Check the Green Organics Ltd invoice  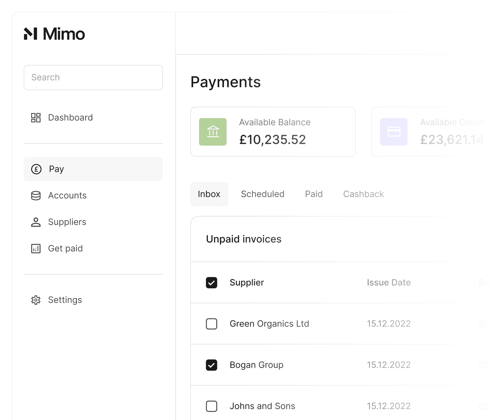tap(212, 324)
